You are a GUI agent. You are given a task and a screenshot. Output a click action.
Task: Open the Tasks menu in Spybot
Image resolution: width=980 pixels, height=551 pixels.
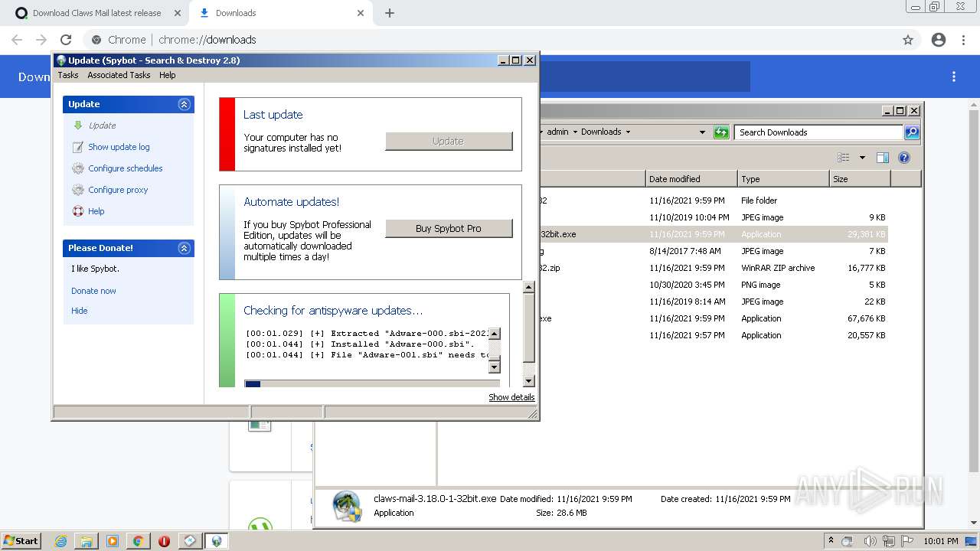tap(68, 75)
